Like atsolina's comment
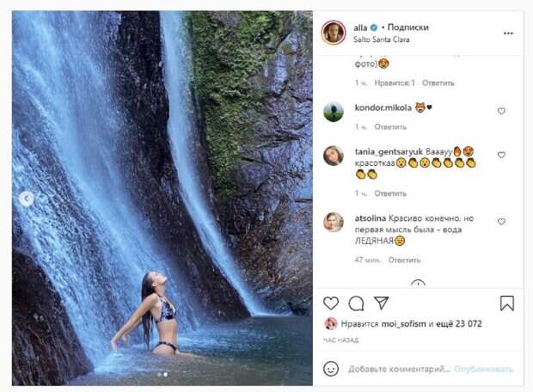The height and width of the screenshot is (392, 533). 501,222
